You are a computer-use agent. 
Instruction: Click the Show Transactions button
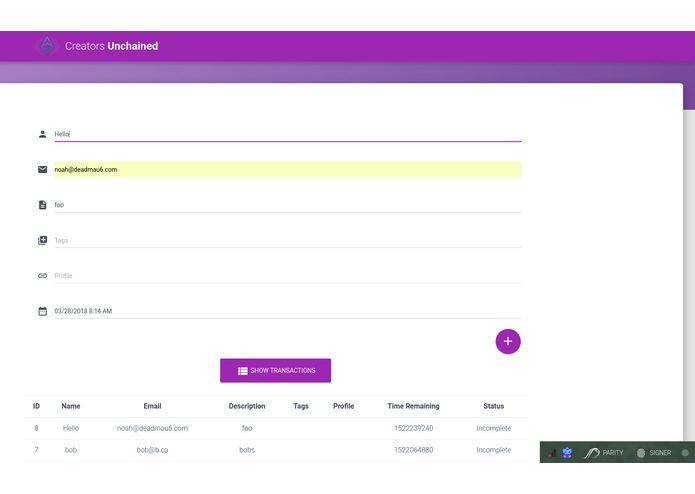pos(276,370)
